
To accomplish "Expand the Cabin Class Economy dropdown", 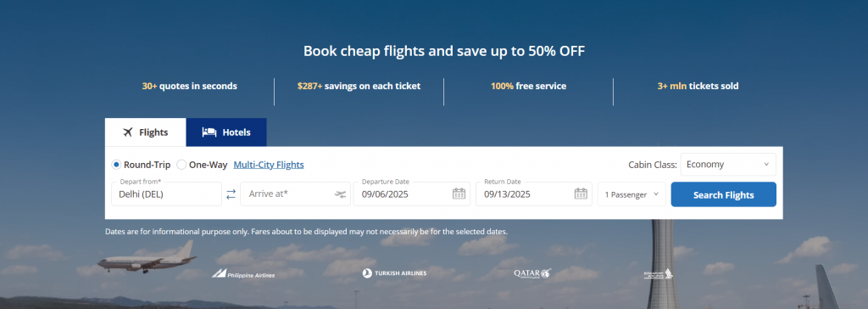I will [728, 165].
